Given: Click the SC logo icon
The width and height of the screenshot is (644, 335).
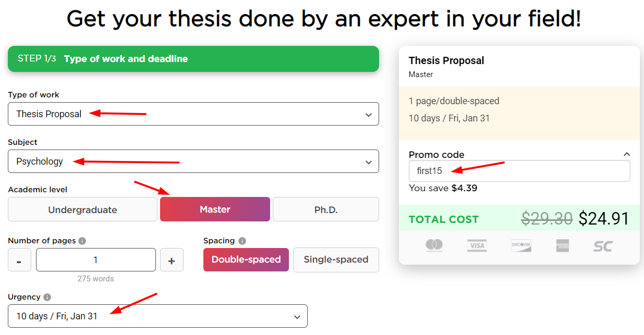Looking at the screenshot, I should pyautogui.click(x=602, y=246).
